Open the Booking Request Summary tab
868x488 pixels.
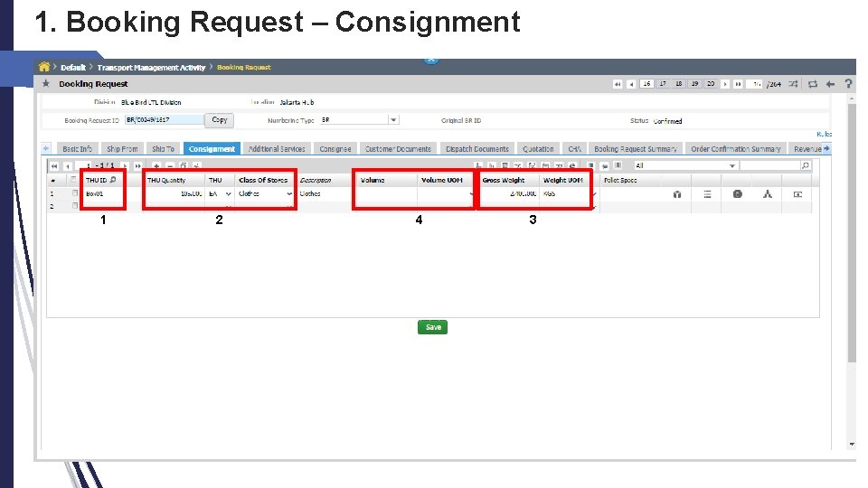(636, 149)
